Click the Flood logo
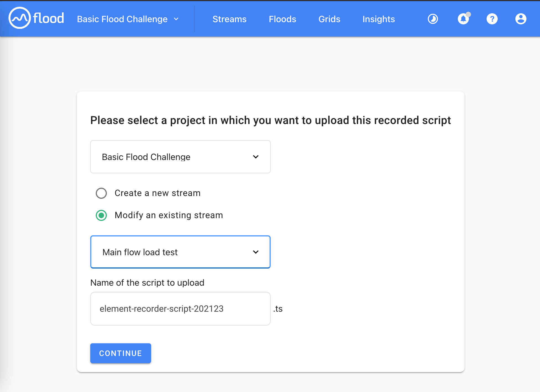This screenshot has height=392, width=540. point(36,18)
